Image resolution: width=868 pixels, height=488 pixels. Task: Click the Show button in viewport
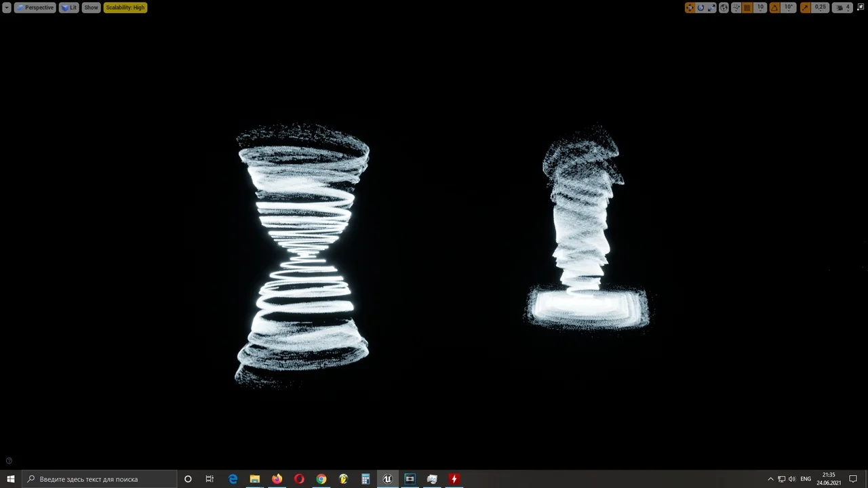click(x=91, y=7)
